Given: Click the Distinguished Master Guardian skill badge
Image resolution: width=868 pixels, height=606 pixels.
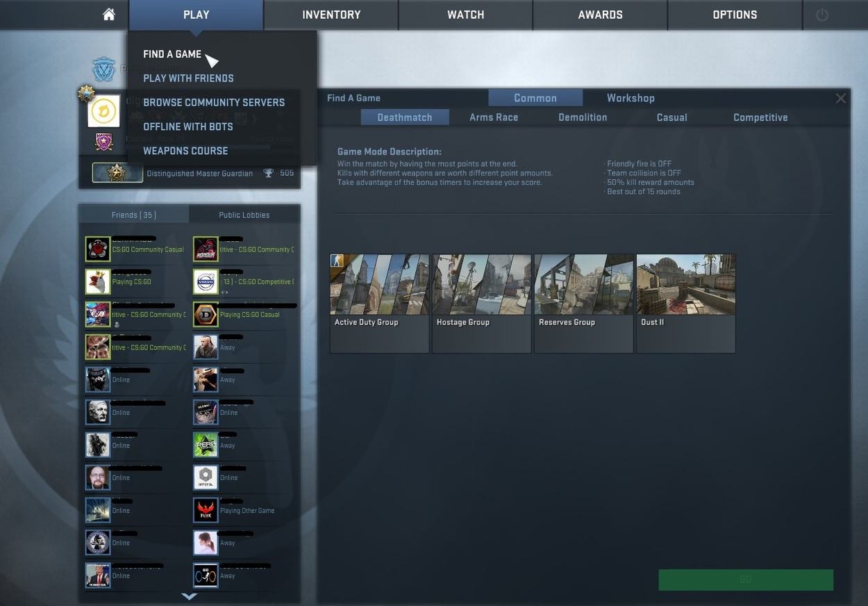Looking at the screenshot, I should (x=117, y=173).
